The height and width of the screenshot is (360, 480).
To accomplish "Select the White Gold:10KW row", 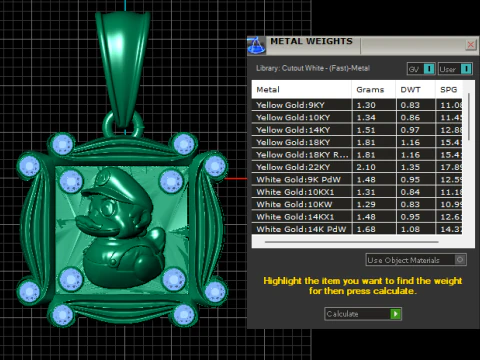I will 357,204.
